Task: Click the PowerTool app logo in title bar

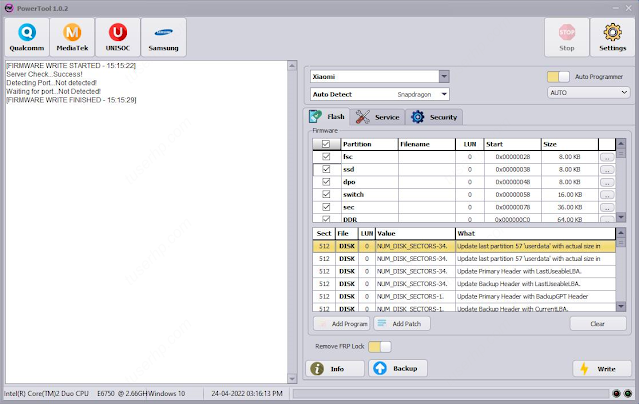Action: click(x=9, y=8)
